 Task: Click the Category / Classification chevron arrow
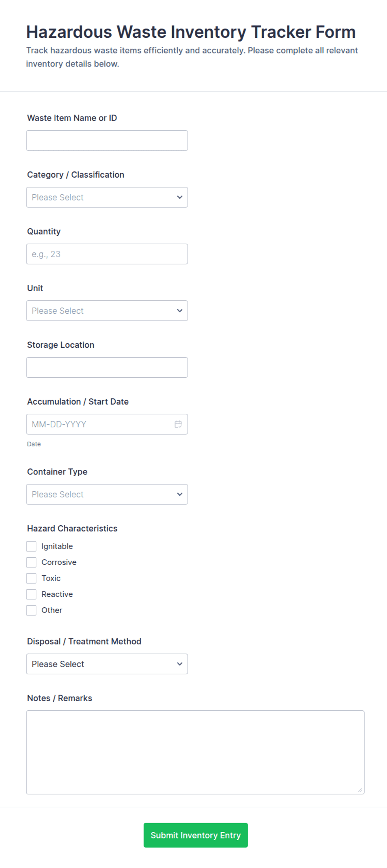(180, 197)
